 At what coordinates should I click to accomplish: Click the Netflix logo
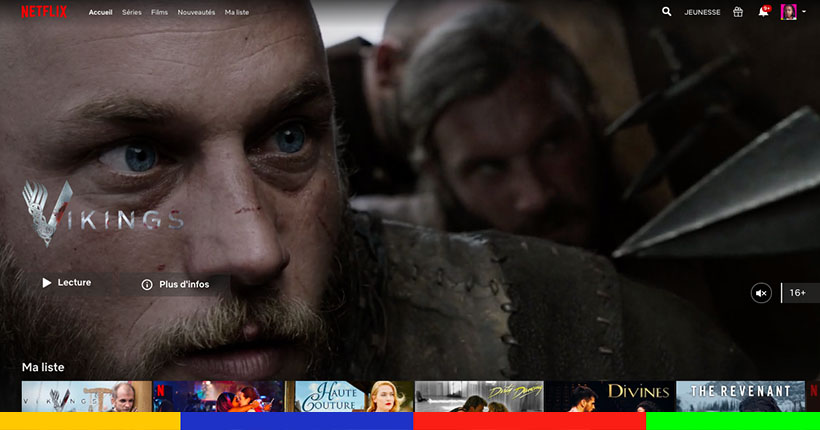pyautogui.click(x=44, y=12)
